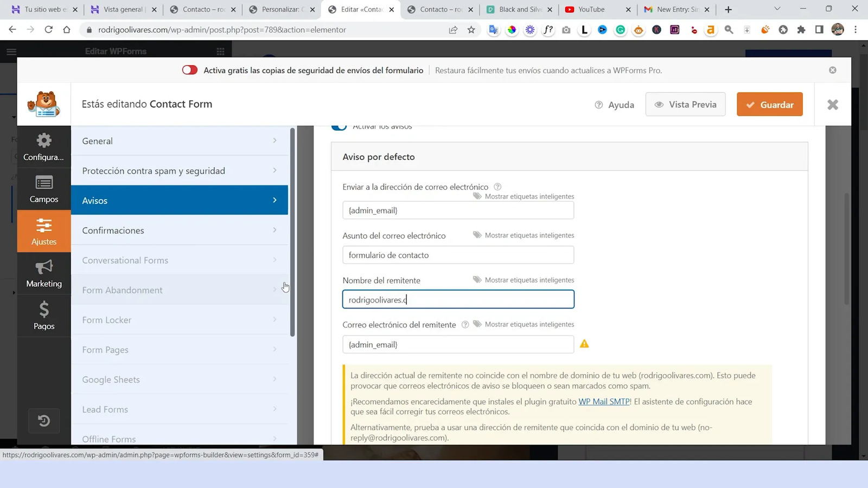Open the Configuración panel in the sidebar
Viewport: 868px width, 488px height.
43,147
